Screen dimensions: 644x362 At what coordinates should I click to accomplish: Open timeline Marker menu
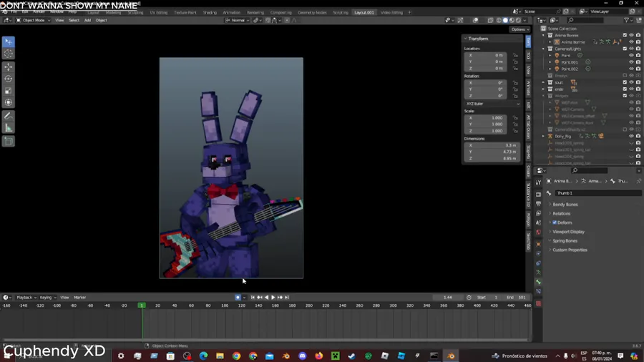coord(79,297)
